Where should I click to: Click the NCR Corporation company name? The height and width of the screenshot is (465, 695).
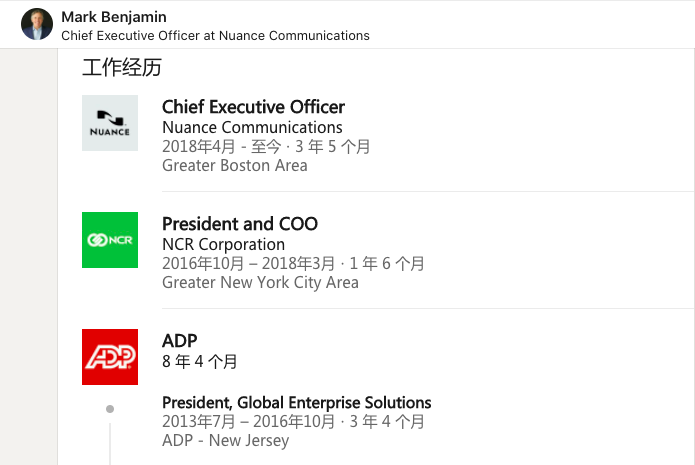(223, 244)
